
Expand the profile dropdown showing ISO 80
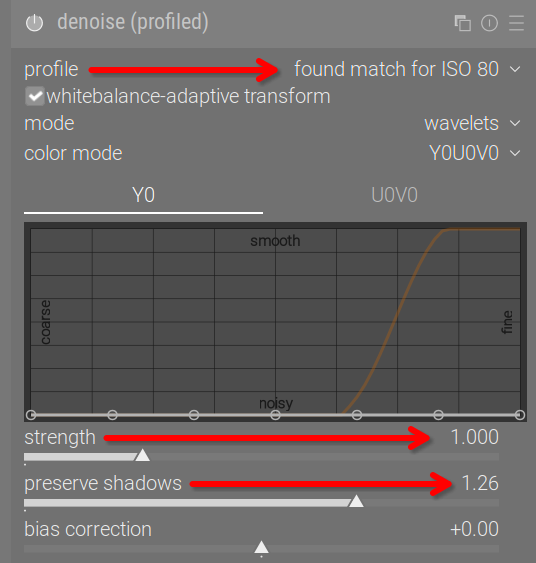click(407, 69)
